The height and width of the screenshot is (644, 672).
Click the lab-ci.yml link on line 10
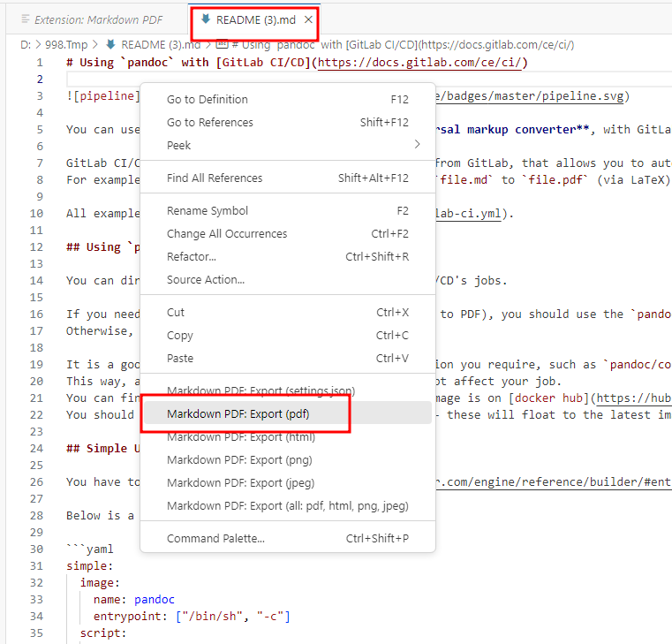(468, 214)
